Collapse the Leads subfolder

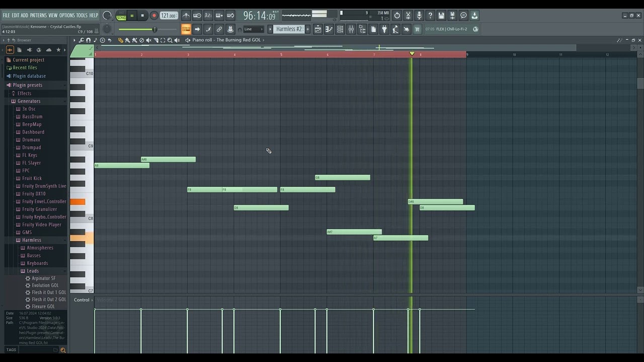pos(33,271)
